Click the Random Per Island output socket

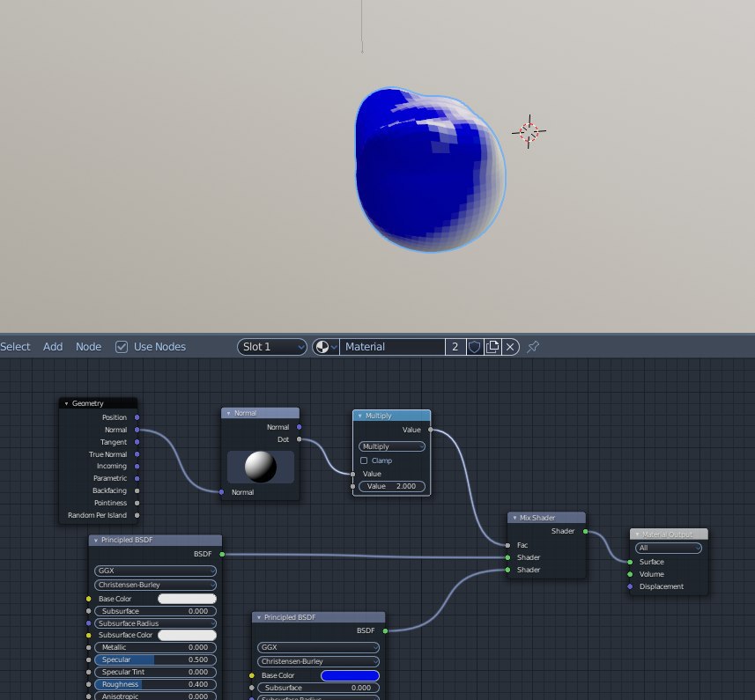(137, 515)
